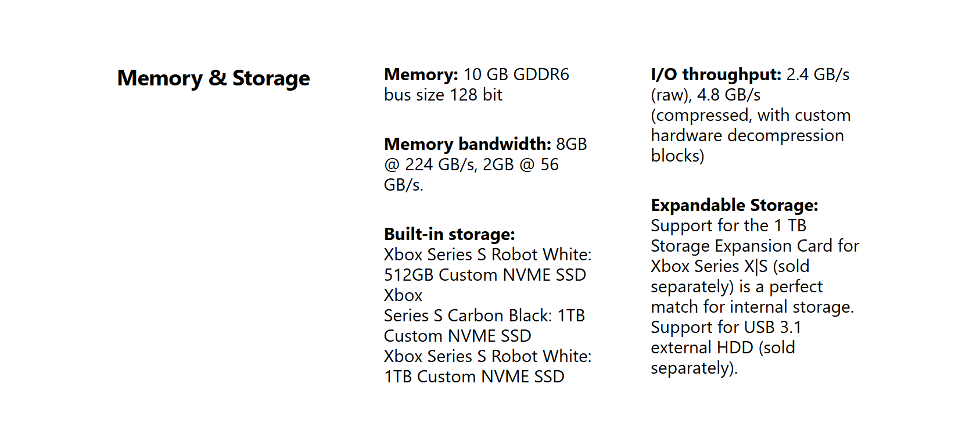The width and height of the screenshot is (980, 437).
Task: Click the Support for USB 3.1 line
Action: pos(726,327)
